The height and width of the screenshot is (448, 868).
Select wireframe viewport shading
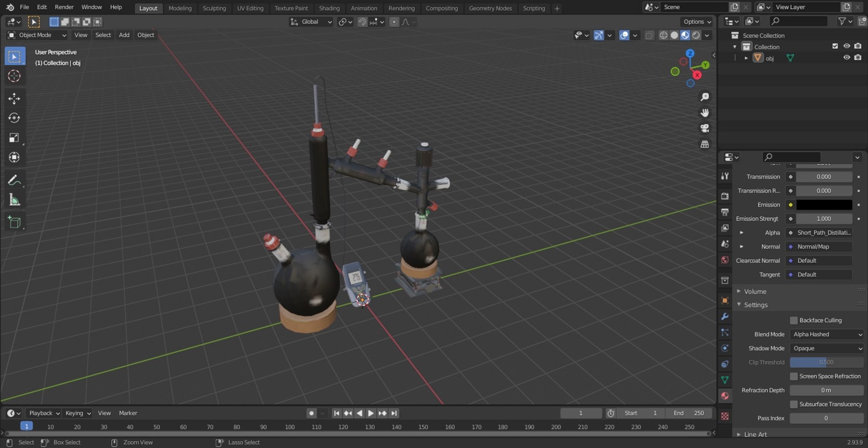tap(663, 35)
